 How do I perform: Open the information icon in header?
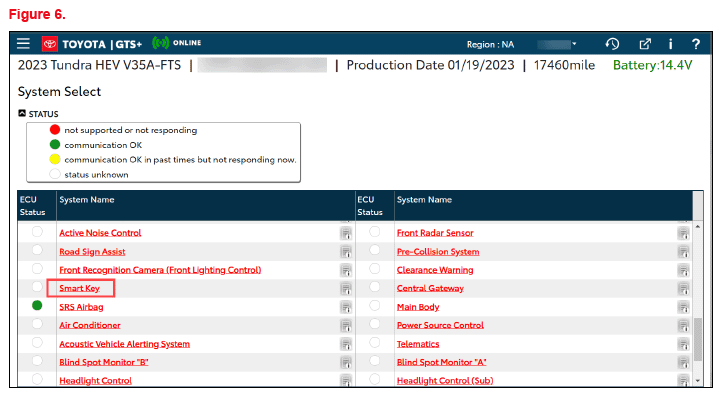(670, 44)
